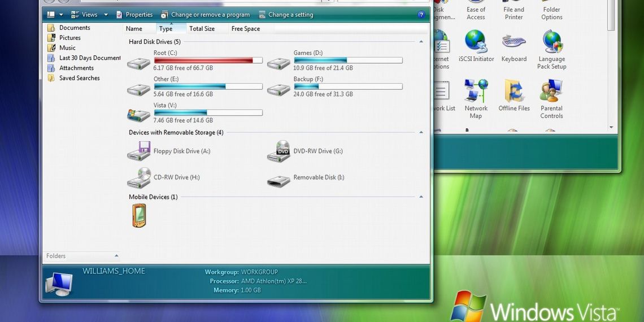Click the Backup (F:) usage bar
Image resolution: width=644 pixels, height=322 pixels.
pos(349,86)
